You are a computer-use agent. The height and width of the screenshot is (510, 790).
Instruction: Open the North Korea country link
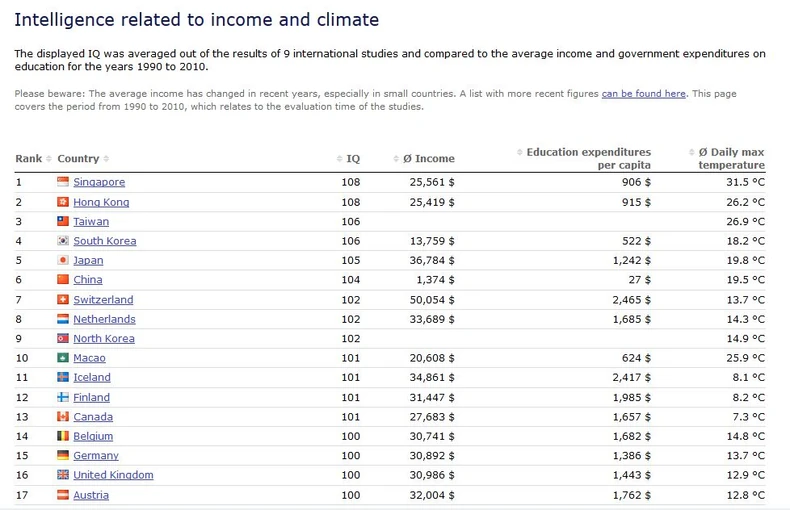[x=104, y=339]
